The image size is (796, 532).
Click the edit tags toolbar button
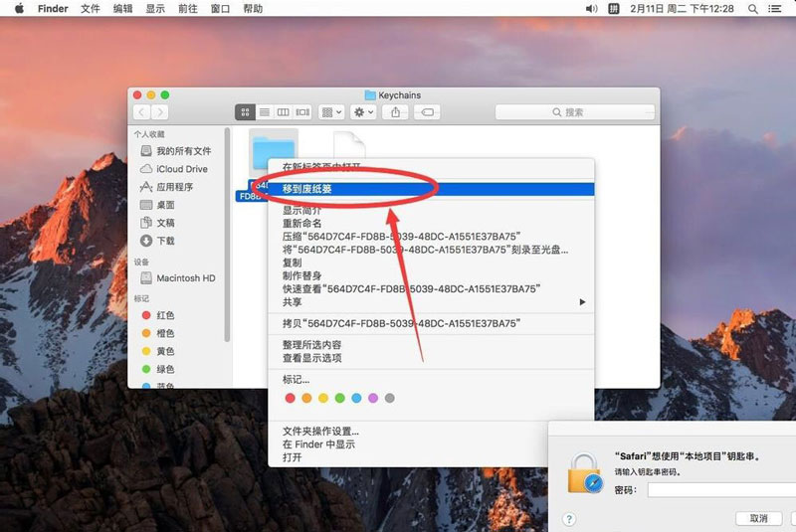tap(428, 112)
